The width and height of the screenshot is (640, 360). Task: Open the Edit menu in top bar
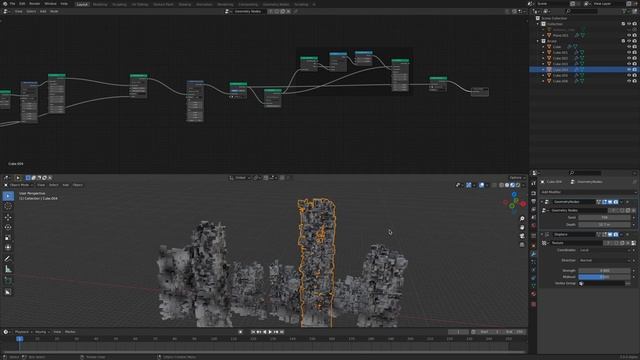(22, 4)
